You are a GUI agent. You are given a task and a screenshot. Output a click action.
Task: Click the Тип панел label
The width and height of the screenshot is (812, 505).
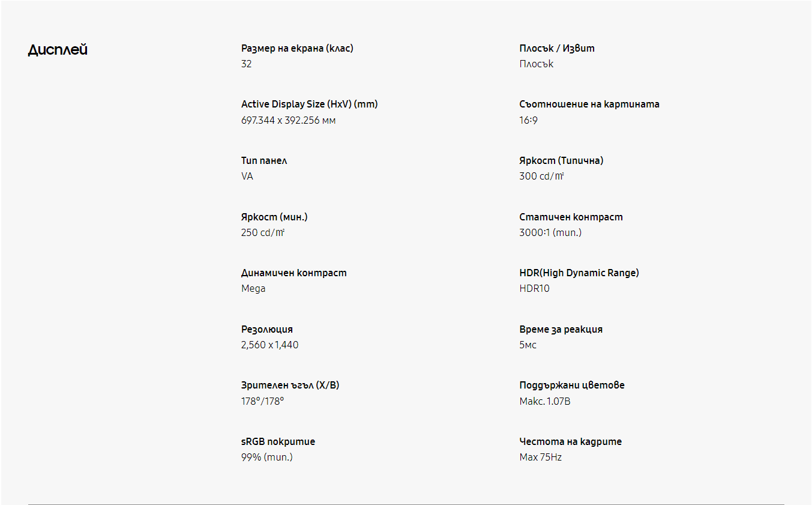tap(264, 161)
